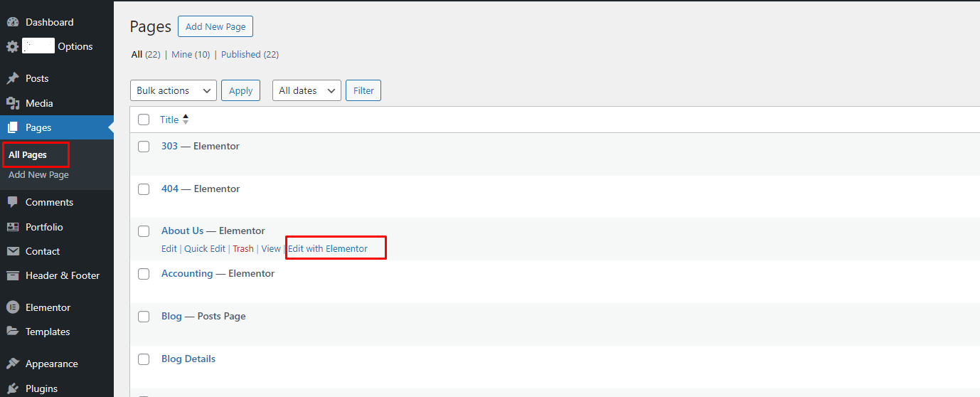Click the Comments speech bubble icon
The height and width of the screenshot is (397, 980).
[13, 202]
